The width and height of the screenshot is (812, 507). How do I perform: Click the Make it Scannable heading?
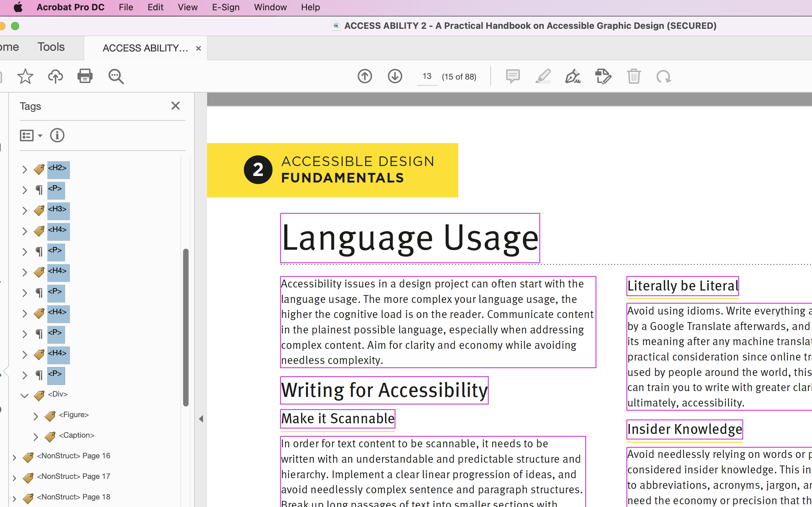338,419
